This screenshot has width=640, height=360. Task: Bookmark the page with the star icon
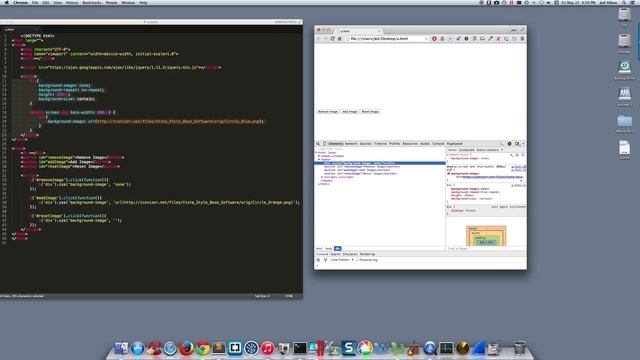(426, 39)
